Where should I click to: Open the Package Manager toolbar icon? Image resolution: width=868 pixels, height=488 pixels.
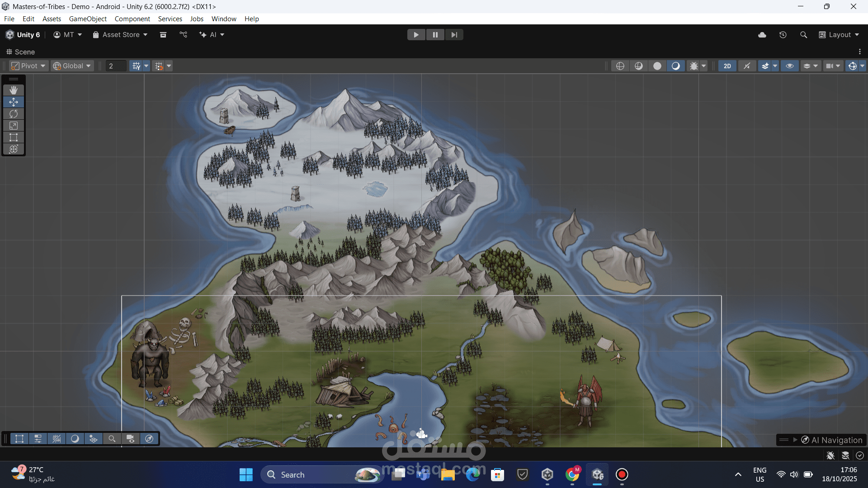pos(163,35)
